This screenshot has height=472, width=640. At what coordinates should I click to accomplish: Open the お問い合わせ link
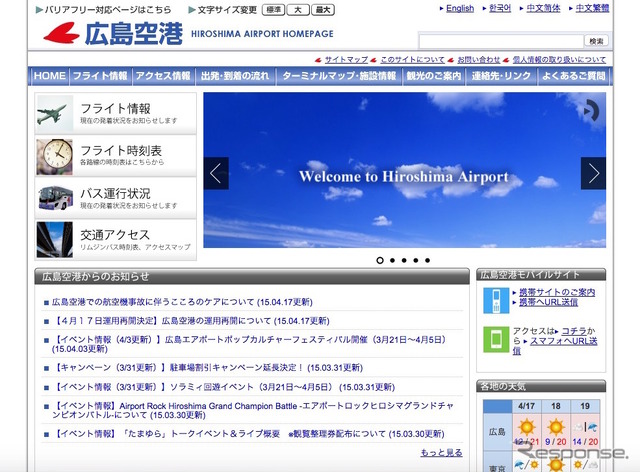click(478, 60)
